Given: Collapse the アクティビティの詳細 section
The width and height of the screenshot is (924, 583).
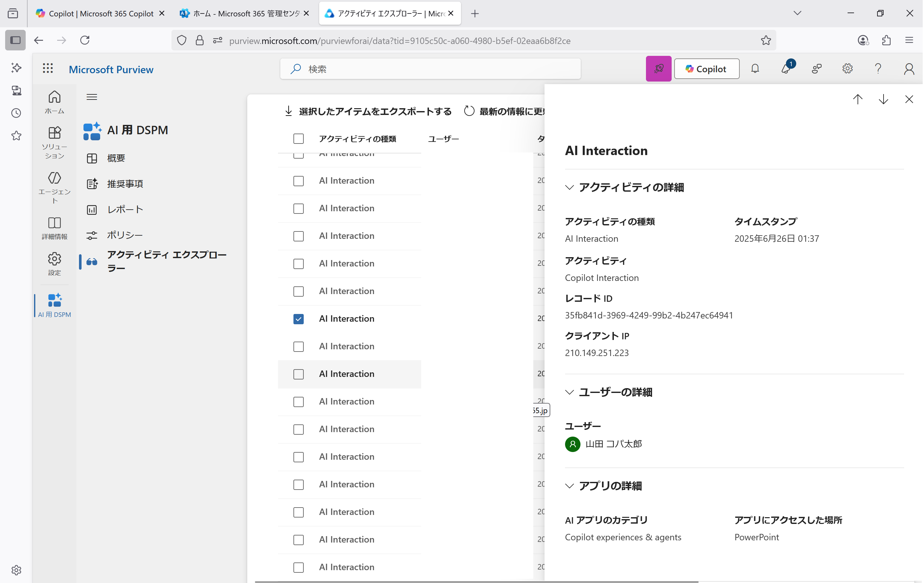Looking at the screenshot, I should pyautogui.click(x=570, y=188).
